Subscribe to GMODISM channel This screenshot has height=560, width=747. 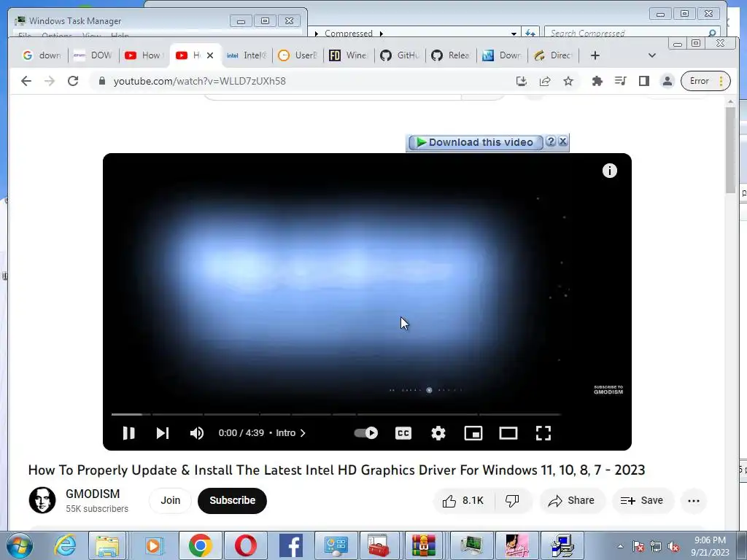coord(232,500)
